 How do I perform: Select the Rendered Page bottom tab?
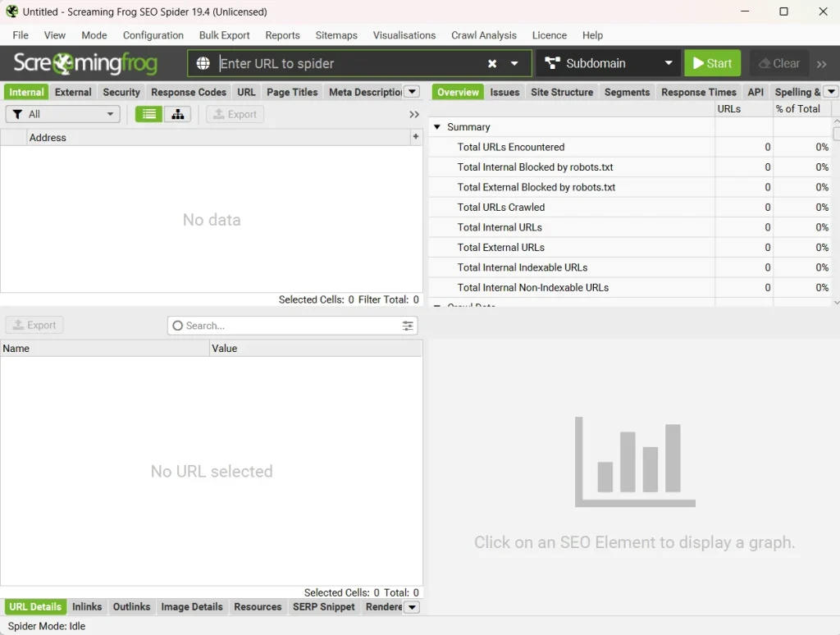tap(383, 607)
